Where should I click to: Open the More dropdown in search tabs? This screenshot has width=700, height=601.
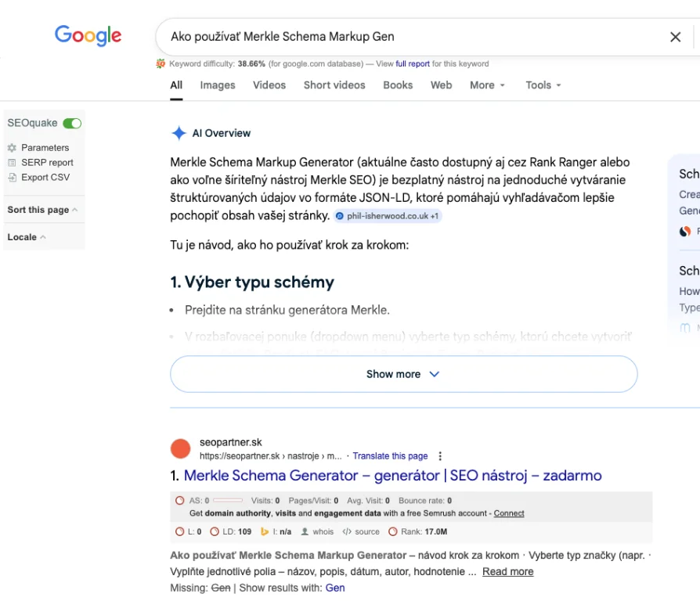point(487,85)
